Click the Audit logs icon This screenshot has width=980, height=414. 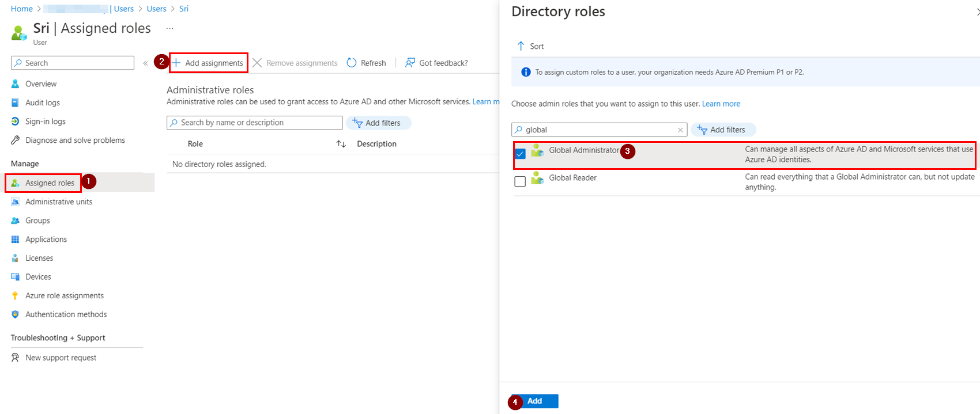(16, 102)
